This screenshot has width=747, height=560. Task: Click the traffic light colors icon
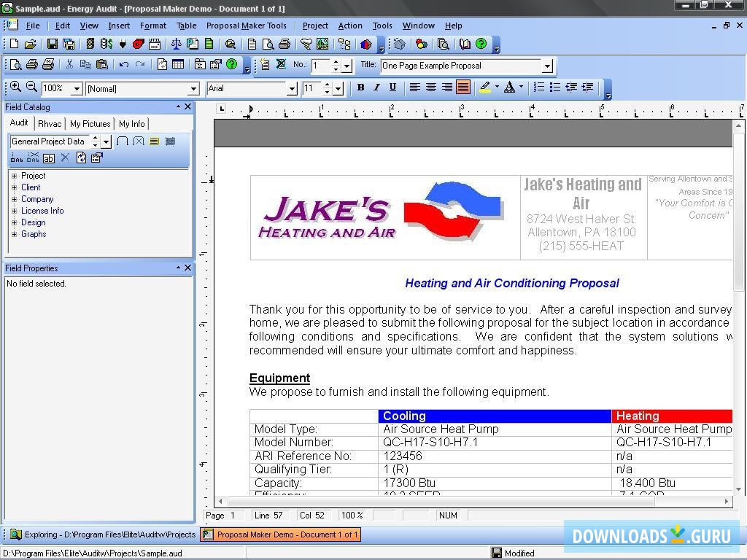(421, 44)
